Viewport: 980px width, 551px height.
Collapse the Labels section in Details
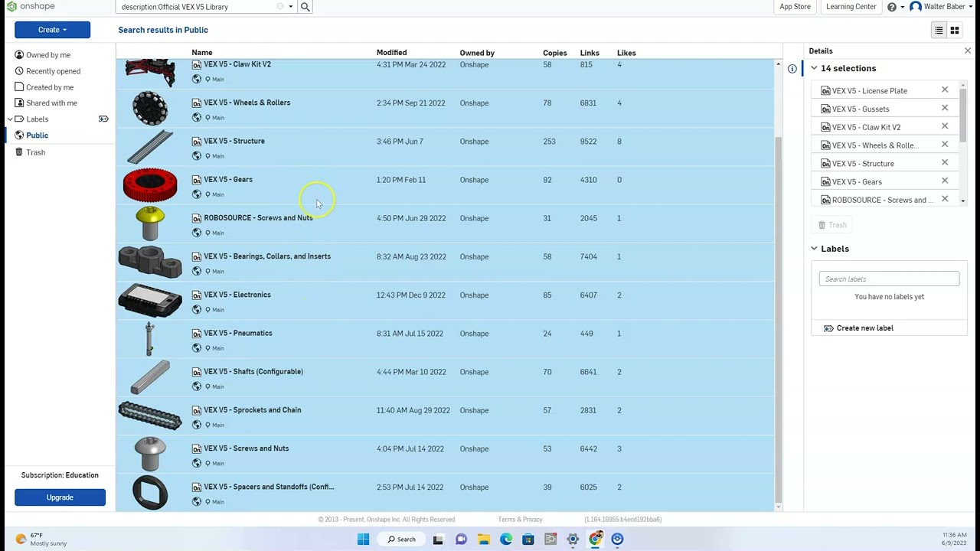[814, 249]
